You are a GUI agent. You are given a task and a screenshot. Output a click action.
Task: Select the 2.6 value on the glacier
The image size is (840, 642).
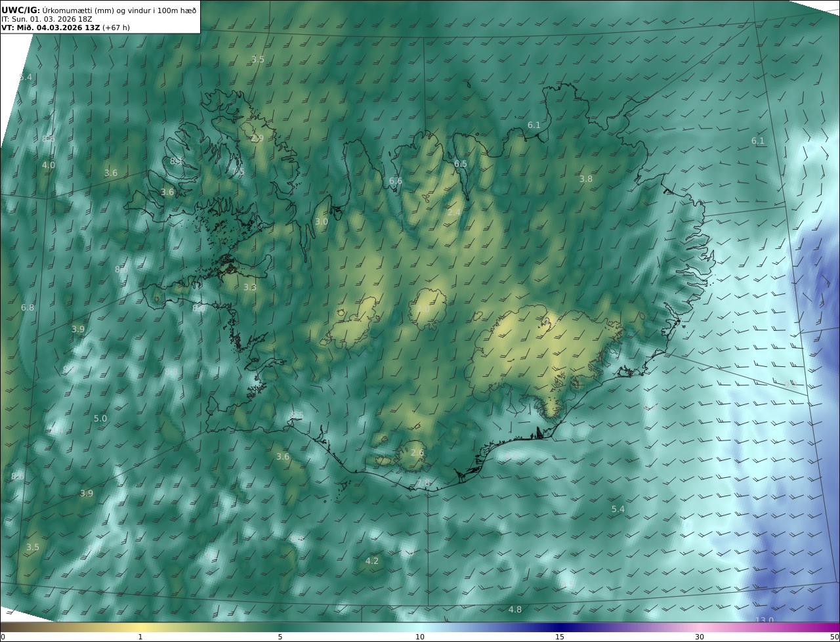[417, 453]
